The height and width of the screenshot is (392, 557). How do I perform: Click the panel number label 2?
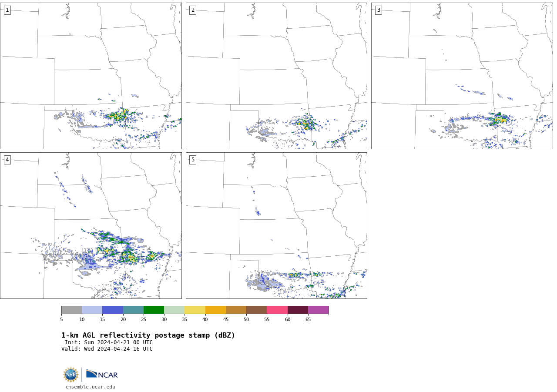pos(193,10)
